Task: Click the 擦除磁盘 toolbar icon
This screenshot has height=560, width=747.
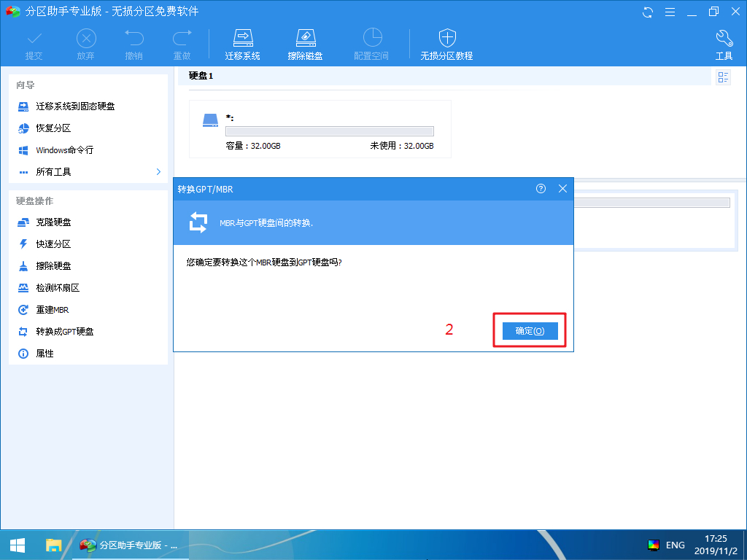Action: 305,39
